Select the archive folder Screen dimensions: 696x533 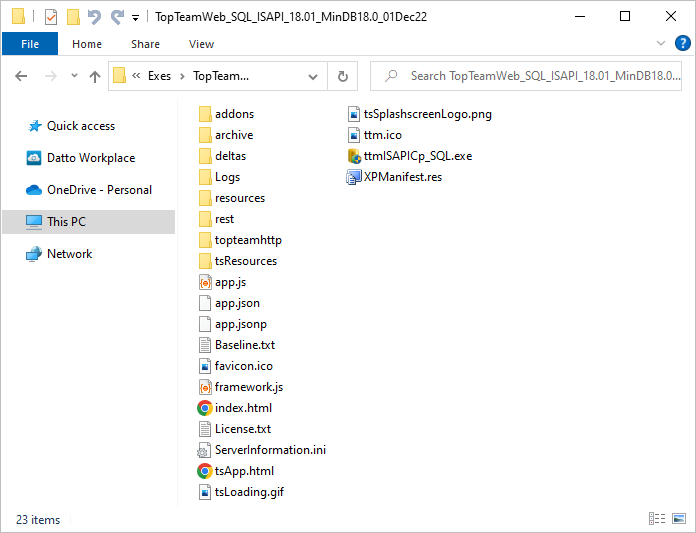pos(226,135)
